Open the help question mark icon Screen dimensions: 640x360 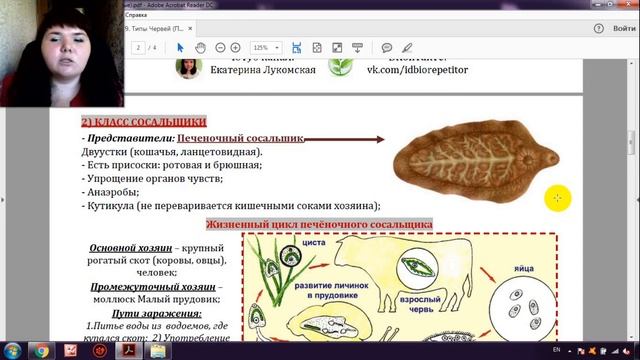598,28
